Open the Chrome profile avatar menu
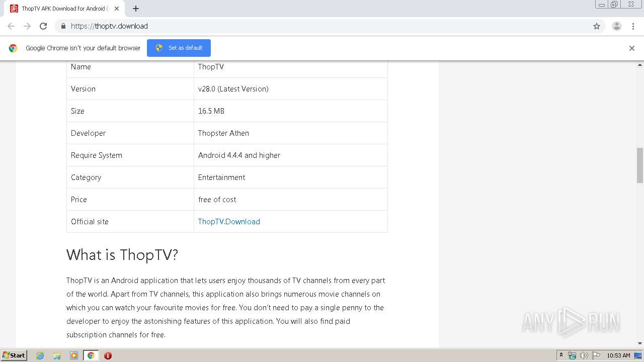 [x=617, y=26]
